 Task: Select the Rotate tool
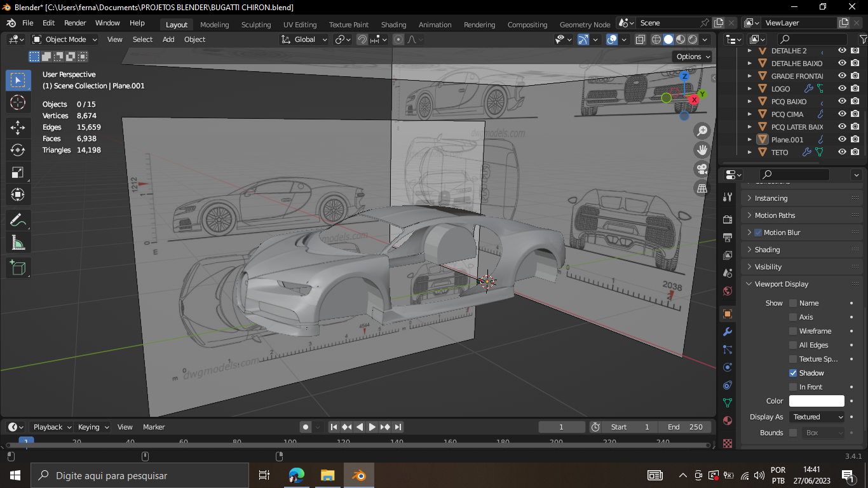click(x=18, y=150)
